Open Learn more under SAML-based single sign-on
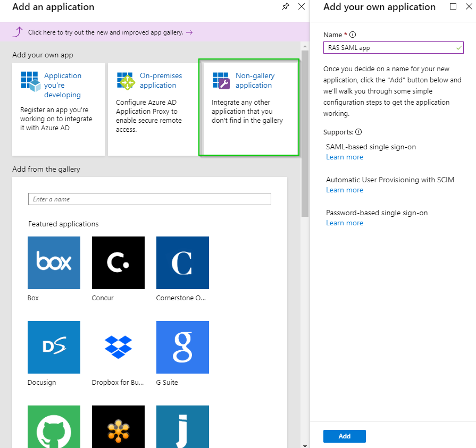Image resolution: width=476 pixels, height=448 pixels. point(344,157)
